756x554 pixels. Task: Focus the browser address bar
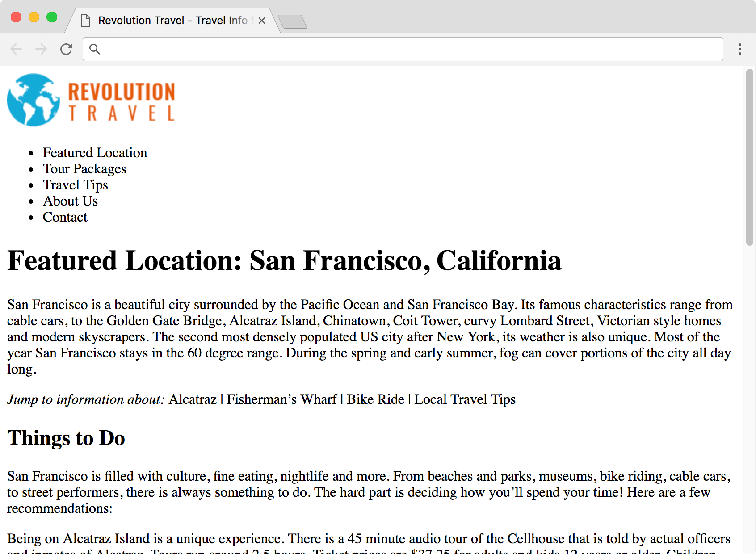pos(402,49)
